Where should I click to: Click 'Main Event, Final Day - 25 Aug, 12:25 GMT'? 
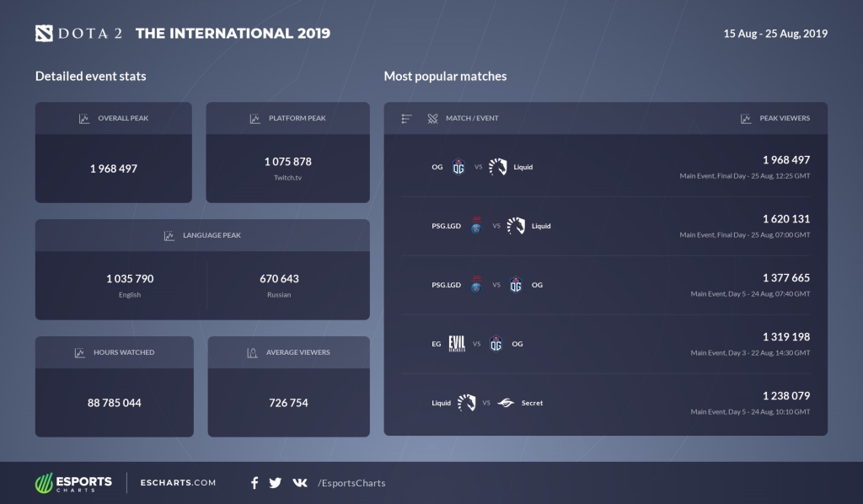point(745,176)
